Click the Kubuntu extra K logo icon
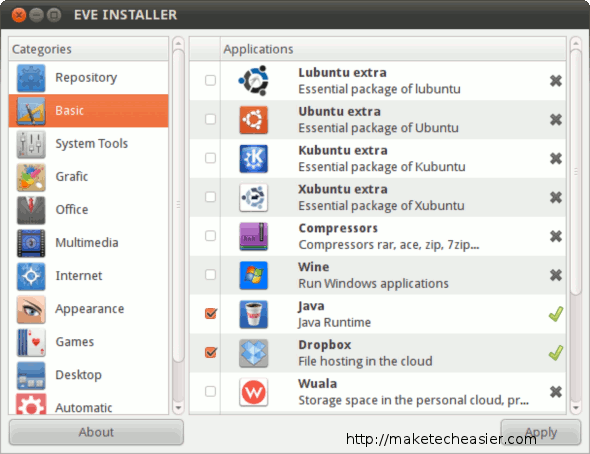This screenshot has height=454, width=590. coord(253,158)
